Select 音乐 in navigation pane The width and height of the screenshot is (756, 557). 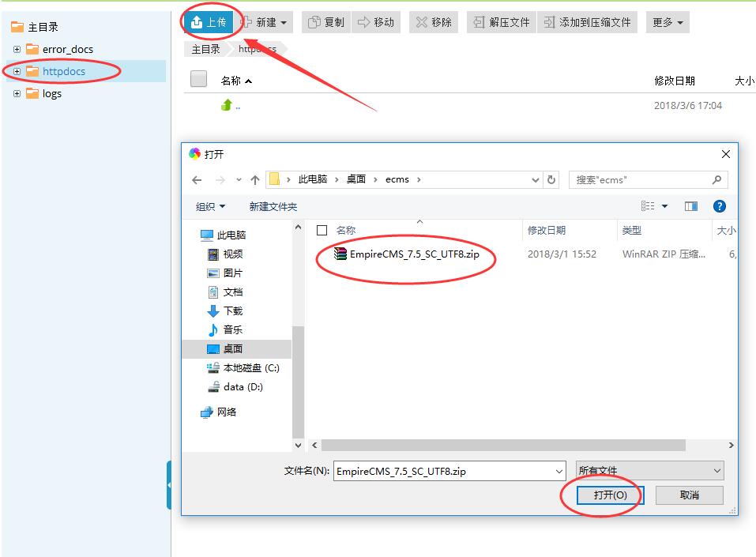pyautogui.click(x=225, y=330)
